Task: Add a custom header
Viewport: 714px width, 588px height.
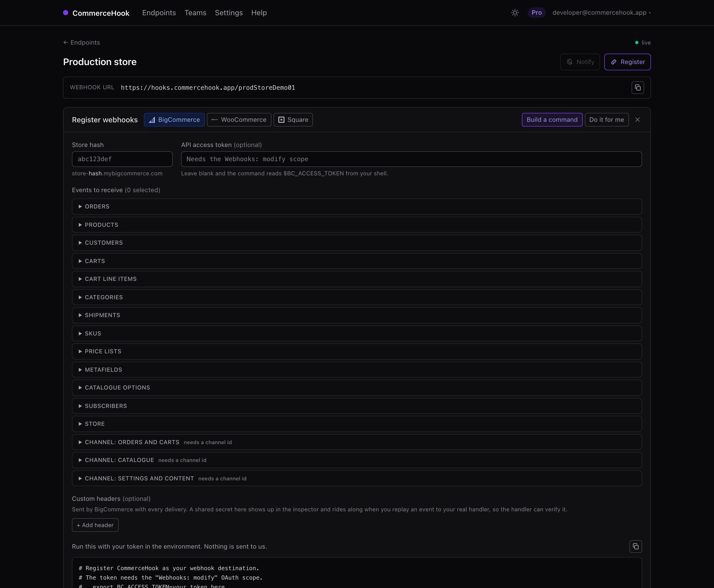Action: point(95,525)
